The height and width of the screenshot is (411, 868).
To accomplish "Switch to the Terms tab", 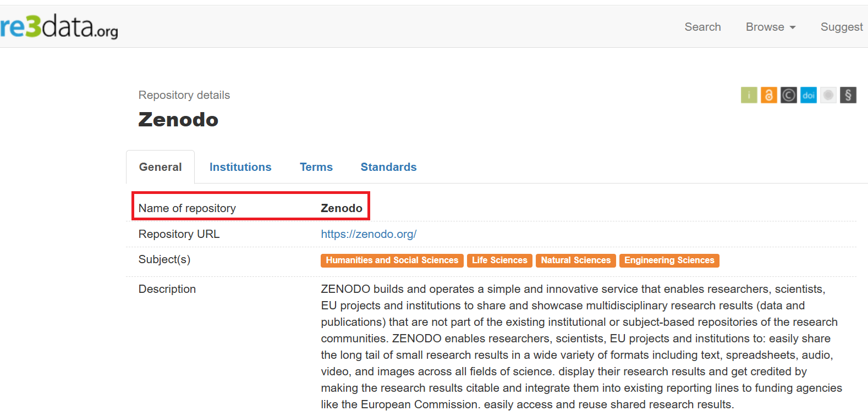I will click(316, 167).
